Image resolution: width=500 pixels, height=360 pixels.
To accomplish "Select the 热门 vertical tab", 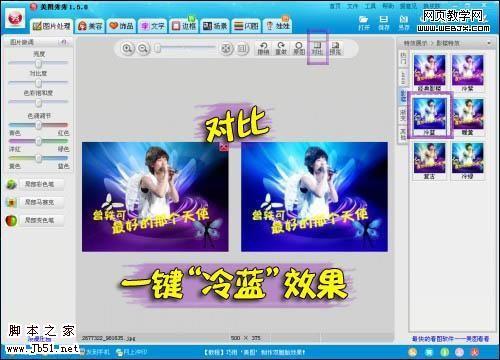I will point(403,58).
